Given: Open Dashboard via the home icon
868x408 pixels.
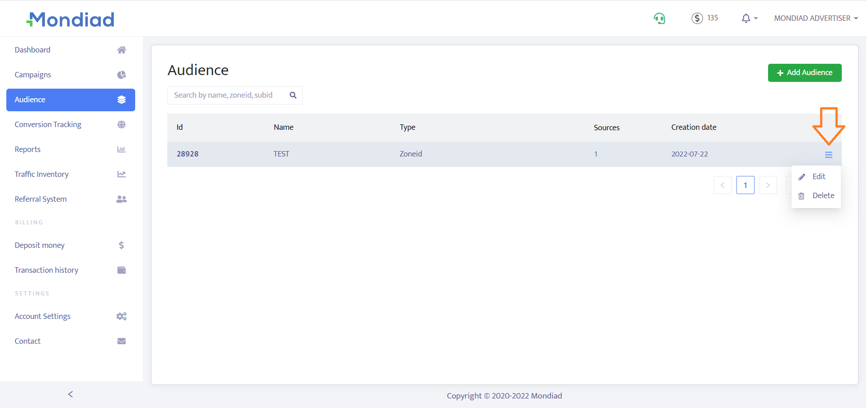Looking at the screenshot, I should [x=121, y=50].
